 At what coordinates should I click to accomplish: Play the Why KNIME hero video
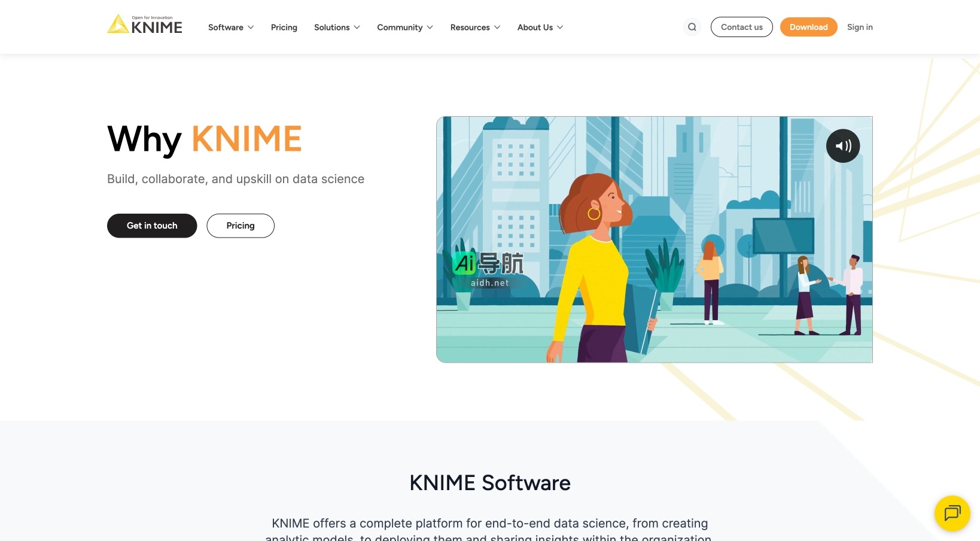pos(655,239)
